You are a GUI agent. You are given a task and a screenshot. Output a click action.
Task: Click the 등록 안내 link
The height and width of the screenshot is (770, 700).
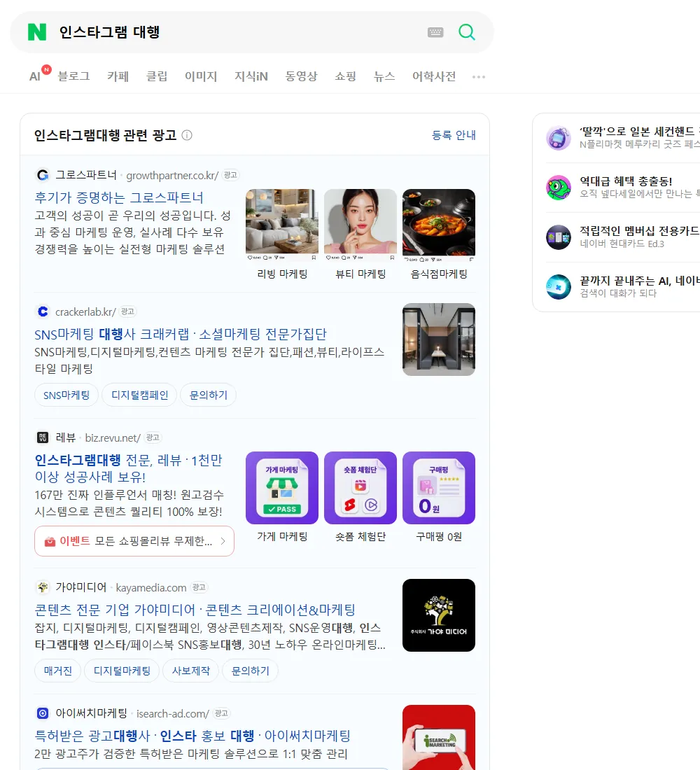point(454,135)
